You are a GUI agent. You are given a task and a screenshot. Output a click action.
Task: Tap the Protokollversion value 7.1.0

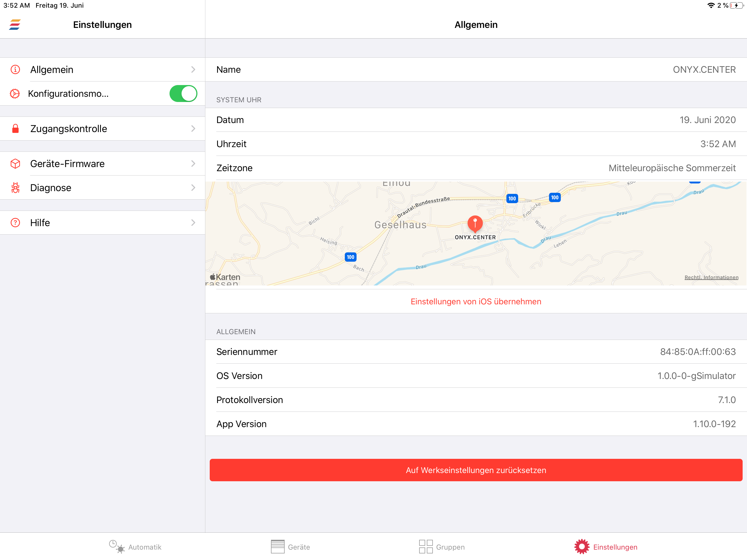coord(727,400)
